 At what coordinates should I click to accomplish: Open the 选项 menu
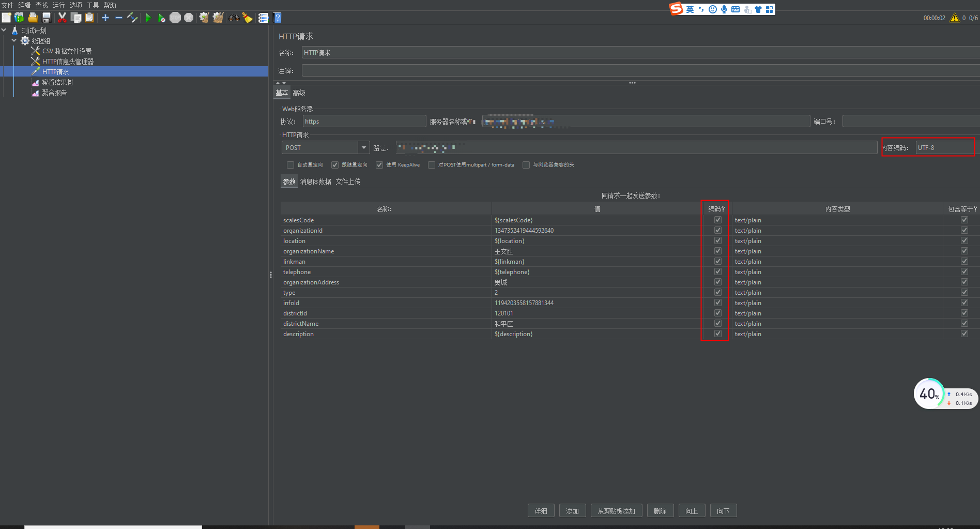point(75,5)
